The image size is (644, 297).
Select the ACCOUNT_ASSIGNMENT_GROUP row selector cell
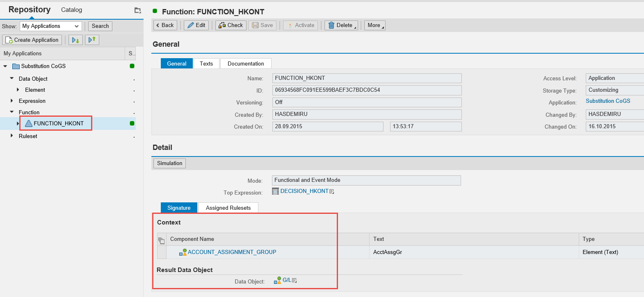tap(162, 252)
